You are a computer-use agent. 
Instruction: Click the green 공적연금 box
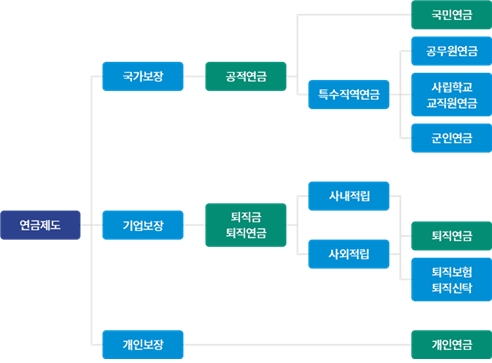coord(246,76)
